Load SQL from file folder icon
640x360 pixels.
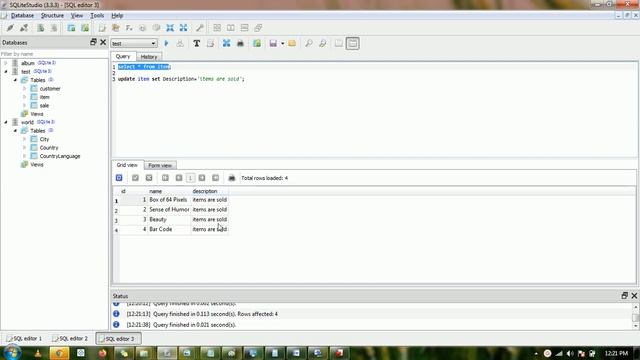pyautogui.click(x=292, y=43)
